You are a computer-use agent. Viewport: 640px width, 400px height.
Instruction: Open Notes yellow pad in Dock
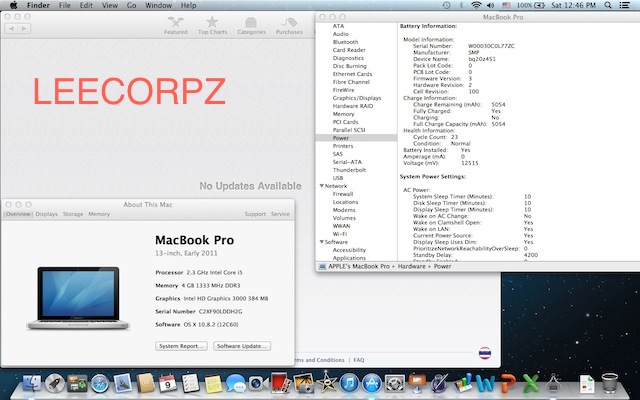point(213,384)
